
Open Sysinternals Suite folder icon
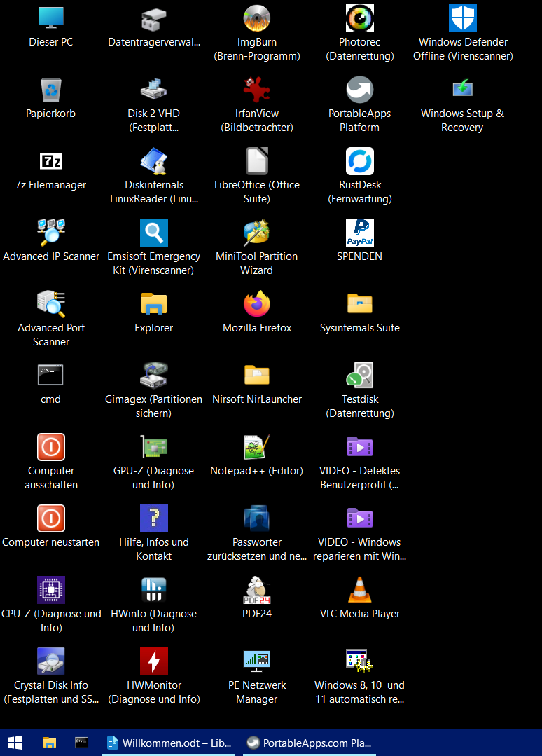360,304
